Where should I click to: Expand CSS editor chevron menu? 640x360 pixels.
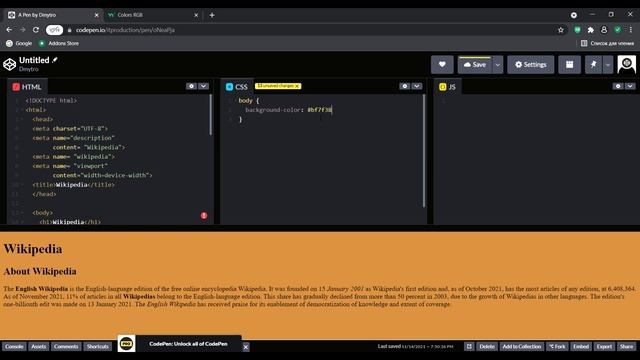click(417, 86)
